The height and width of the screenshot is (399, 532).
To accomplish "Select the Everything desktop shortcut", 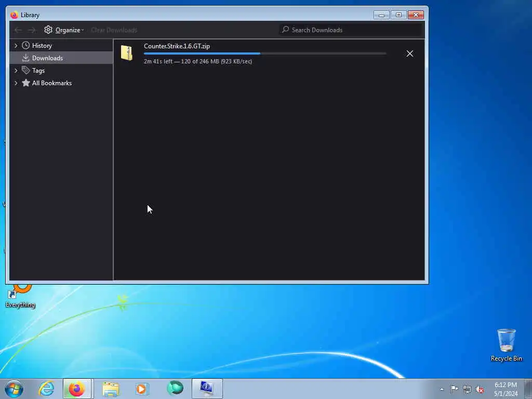I will [x=20, y=297].
